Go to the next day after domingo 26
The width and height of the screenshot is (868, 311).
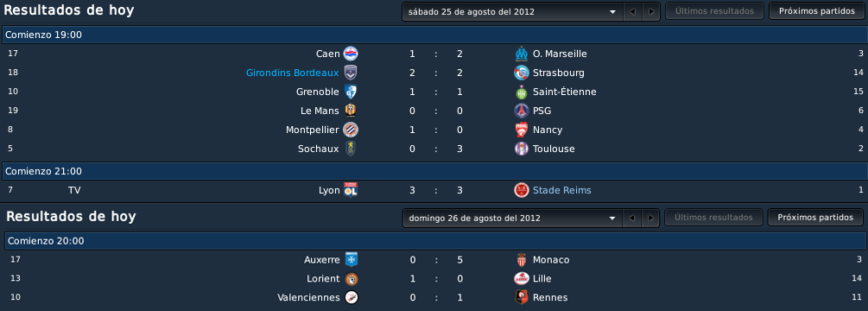tap(651, 218)
